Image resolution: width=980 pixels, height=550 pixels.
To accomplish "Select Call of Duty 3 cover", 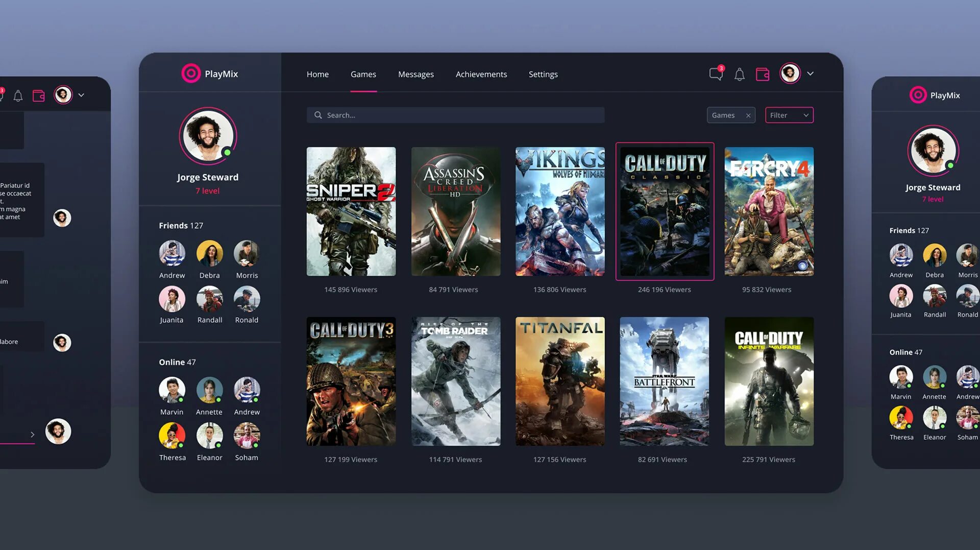I will pyautogui.click(x=351, y=381).
